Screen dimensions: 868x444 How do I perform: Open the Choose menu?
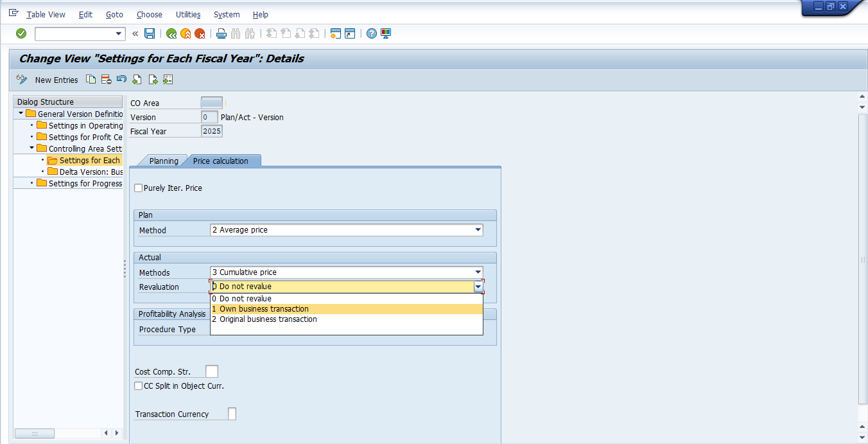click(x=150, y=14)
